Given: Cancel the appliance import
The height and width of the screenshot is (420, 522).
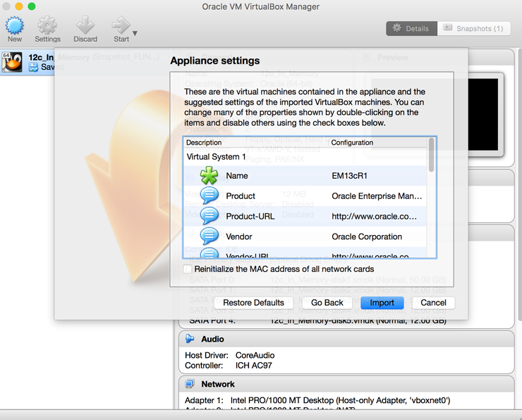Looking at the screenshot, I should tap(433, 302).
